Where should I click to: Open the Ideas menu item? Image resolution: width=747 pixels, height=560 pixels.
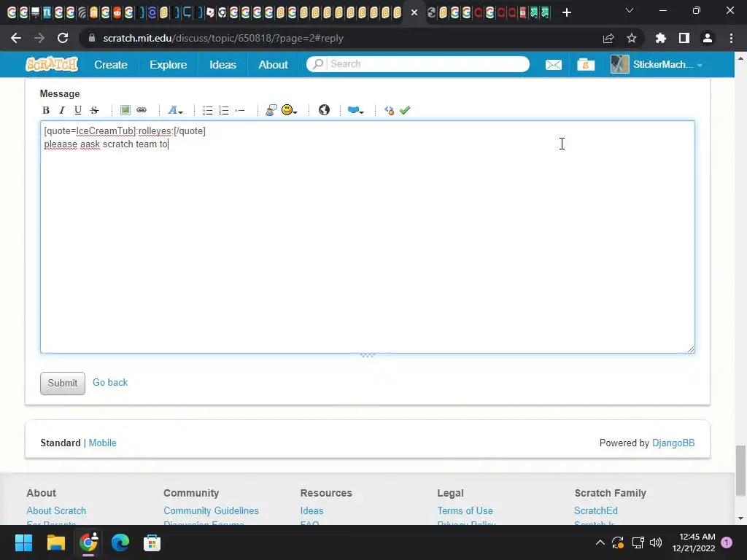pos(222,64)
